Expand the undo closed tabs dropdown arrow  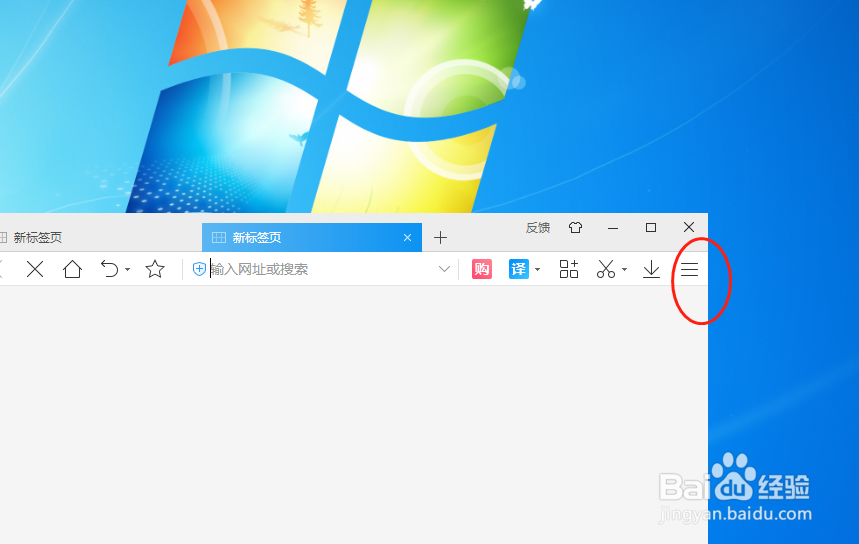pyautogui.click(x=127, y=270)
